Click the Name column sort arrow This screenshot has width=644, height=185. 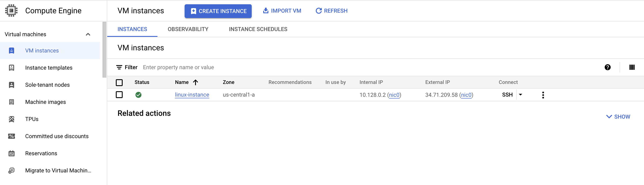click(196, 82)
